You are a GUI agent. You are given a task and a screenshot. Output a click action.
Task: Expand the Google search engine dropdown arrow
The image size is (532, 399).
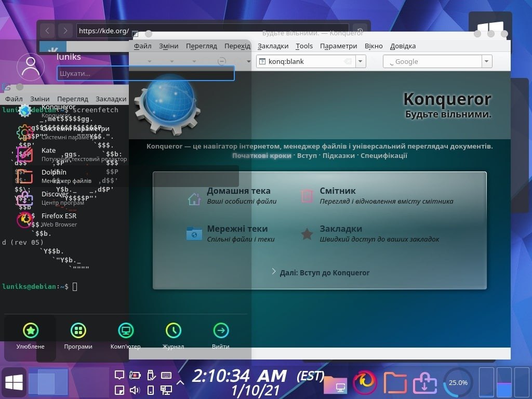487,61
